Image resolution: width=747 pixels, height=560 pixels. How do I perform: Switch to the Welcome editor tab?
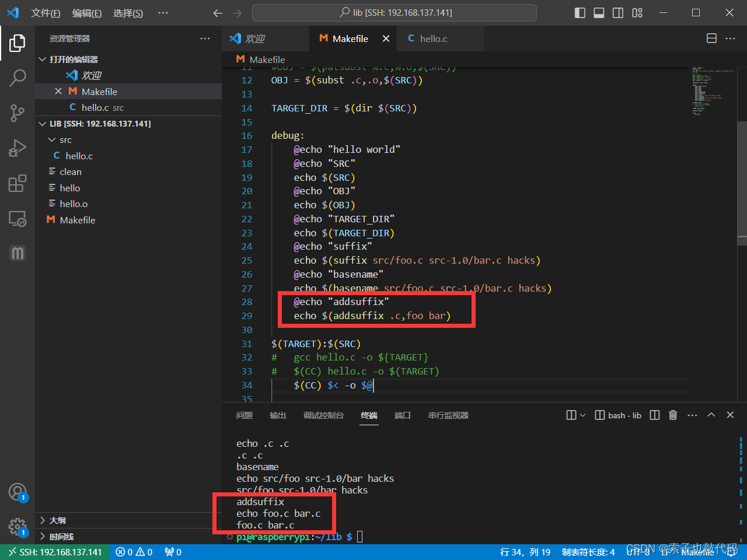(266, 38)
